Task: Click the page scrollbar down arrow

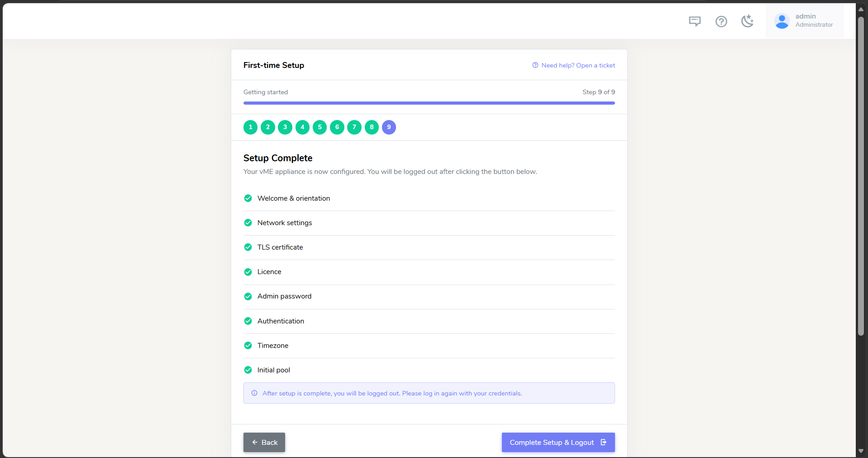Action: point(861,451)
